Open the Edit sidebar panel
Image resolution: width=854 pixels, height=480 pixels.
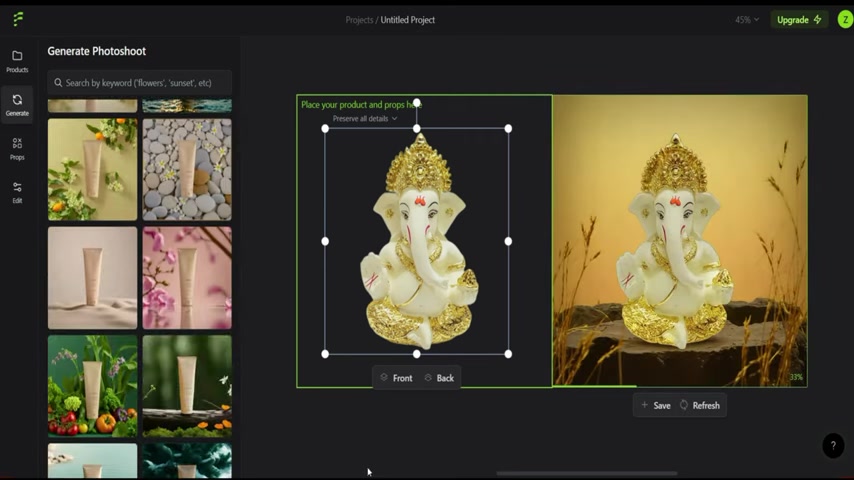17,192
